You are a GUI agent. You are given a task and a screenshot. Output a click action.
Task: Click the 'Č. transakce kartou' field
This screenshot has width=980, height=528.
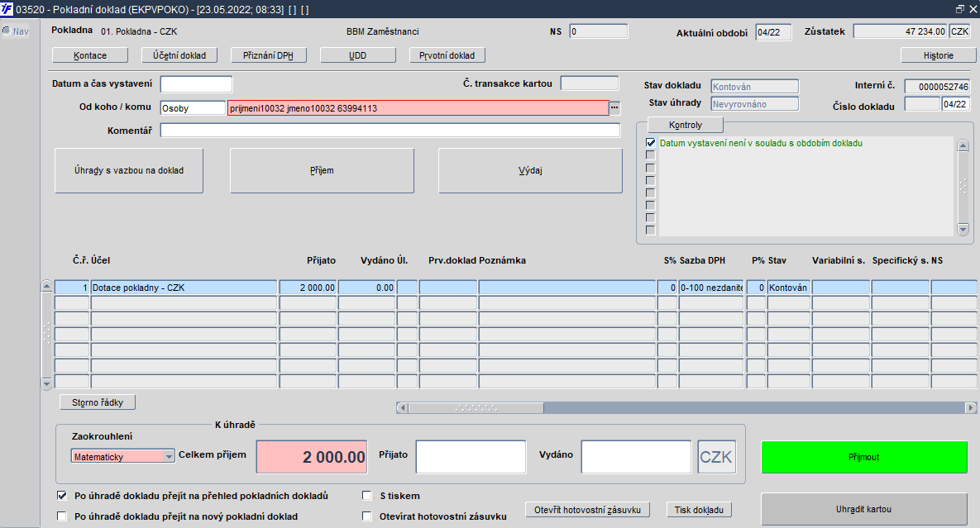[x=590, y=83]
